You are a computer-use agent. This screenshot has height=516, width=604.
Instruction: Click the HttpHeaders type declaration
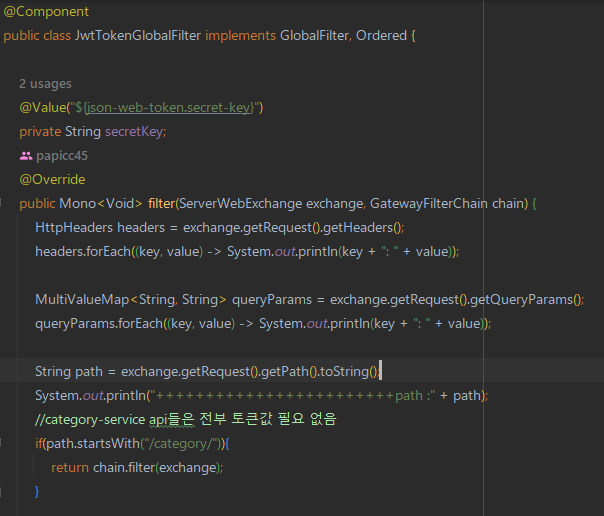click(74, 227)
